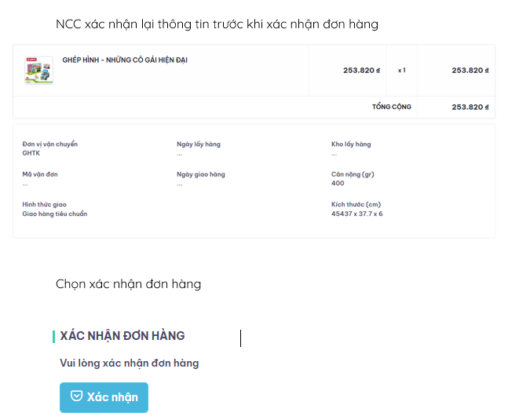Viewport: 508px width, 420px height.
Task: Click the unit price 253.820 đ
Action: tap(361, 70)
